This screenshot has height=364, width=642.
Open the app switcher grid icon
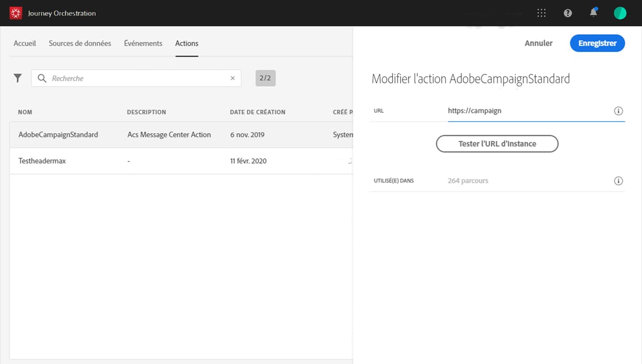(541, 13)
